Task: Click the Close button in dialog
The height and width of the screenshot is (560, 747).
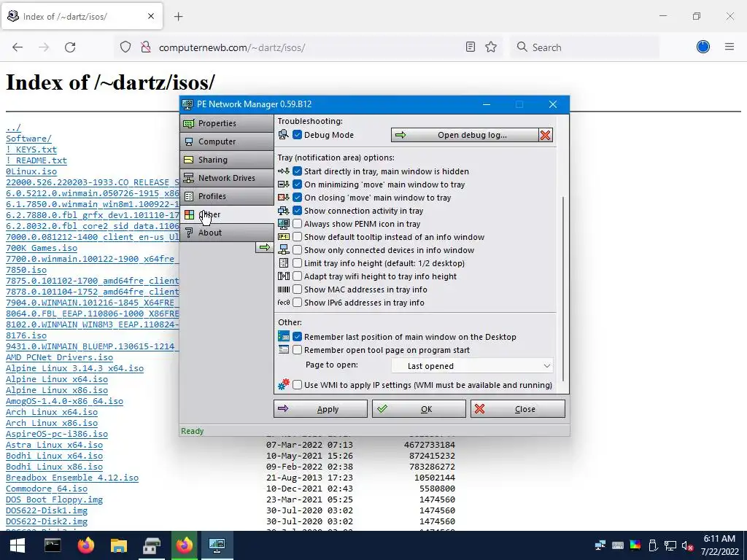Action: click(x=518, y=409)
